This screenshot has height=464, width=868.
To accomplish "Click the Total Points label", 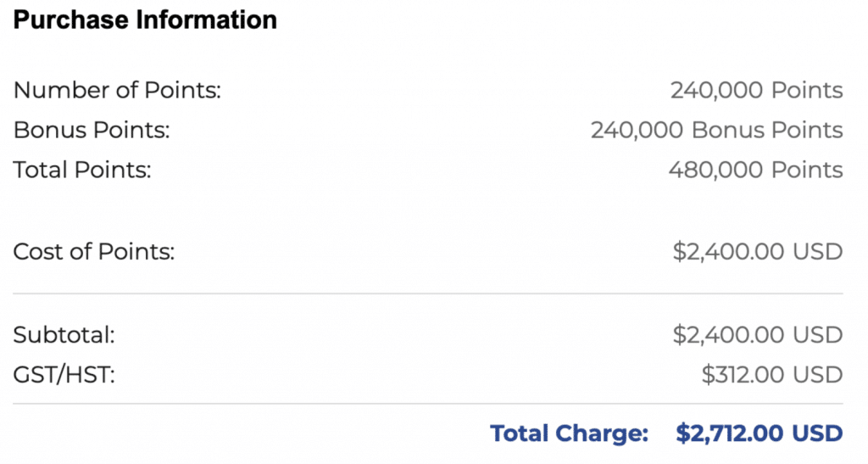I will click(82, 170).
